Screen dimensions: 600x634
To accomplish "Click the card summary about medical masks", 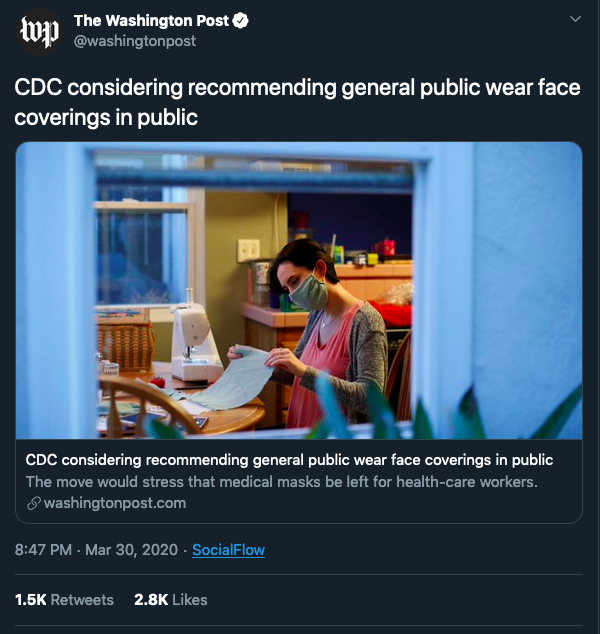I will (x=282, y=482).
